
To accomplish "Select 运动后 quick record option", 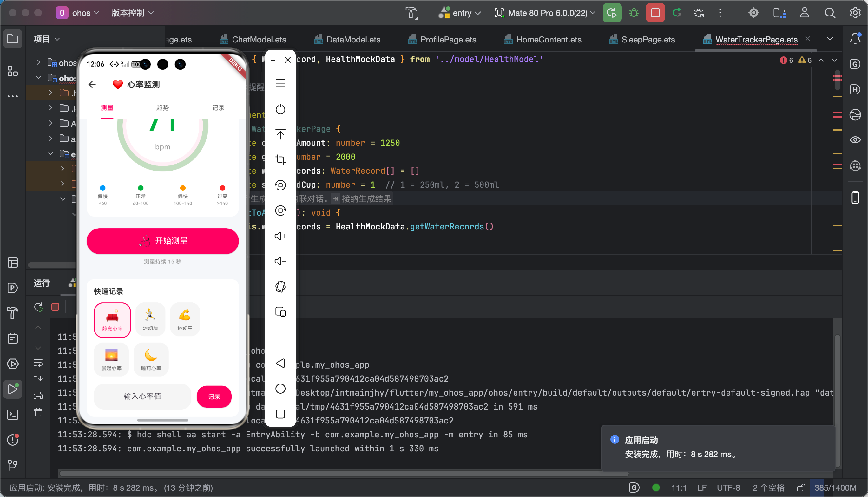I will click(150, 319).
